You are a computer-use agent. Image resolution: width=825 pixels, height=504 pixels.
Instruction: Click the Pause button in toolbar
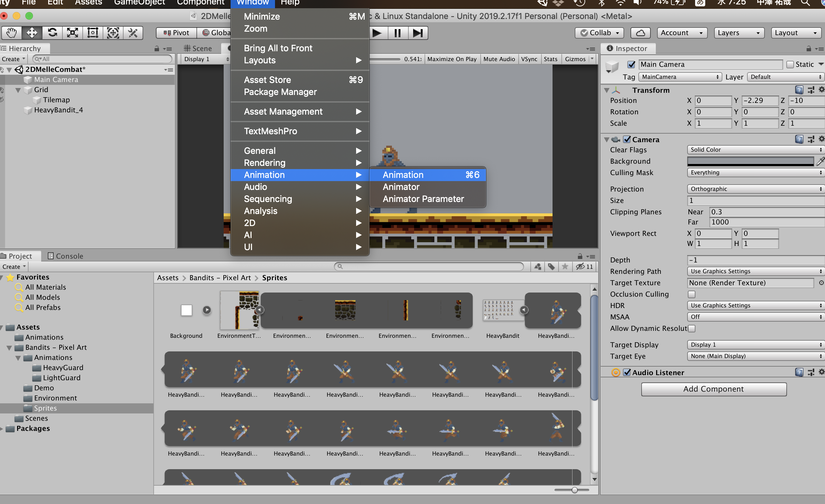pyautogui.click(x=397, y=33)
